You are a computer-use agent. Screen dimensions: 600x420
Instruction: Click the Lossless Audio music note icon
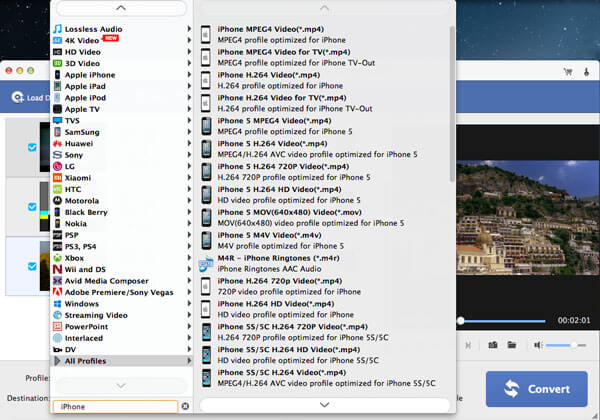coord(57,29)
